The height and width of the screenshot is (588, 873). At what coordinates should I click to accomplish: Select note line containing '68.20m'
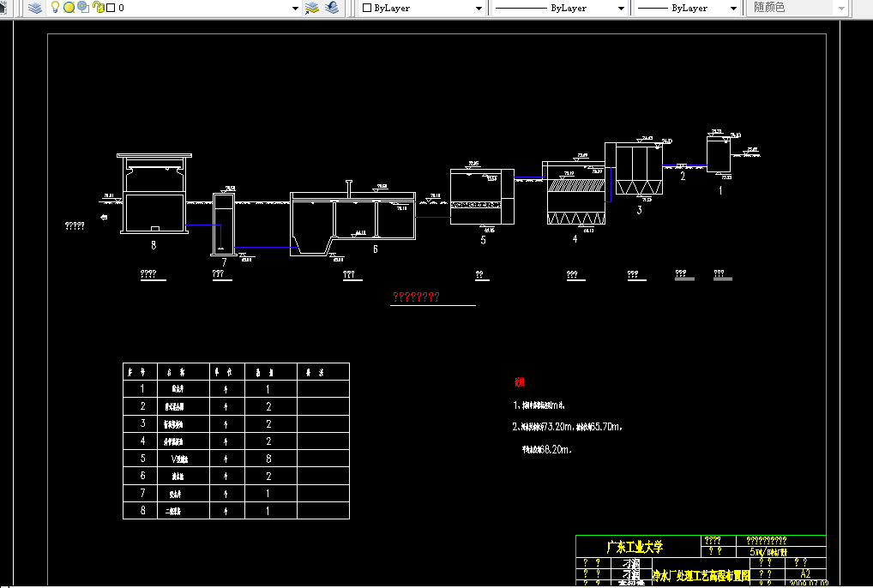547,449
